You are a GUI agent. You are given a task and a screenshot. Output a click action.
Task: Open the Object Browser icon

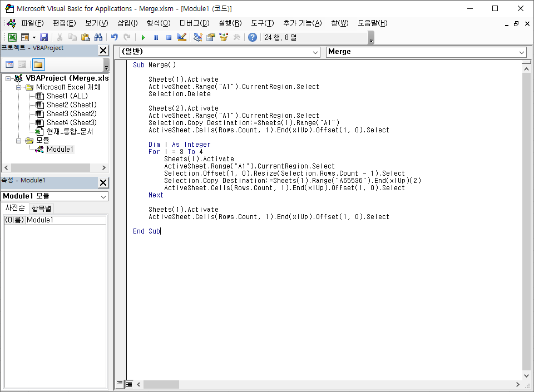pos(224,37)
